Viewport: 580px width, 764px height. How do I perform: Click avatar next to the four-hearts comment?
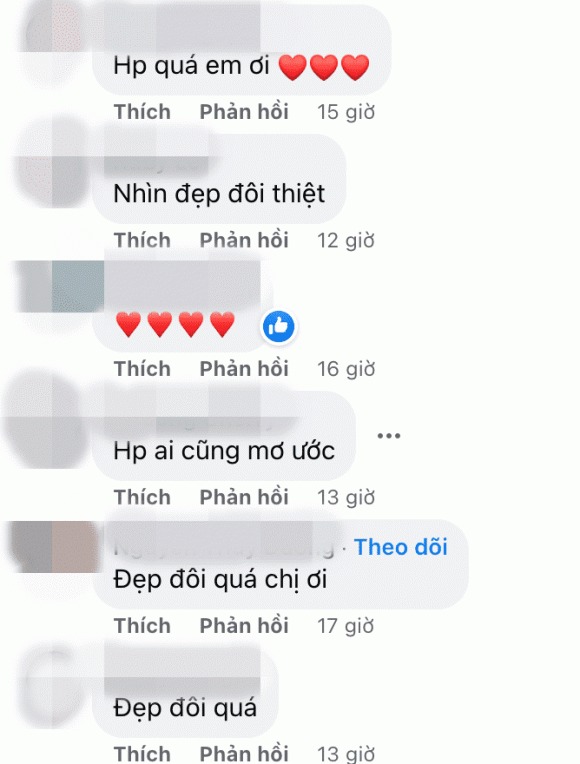pos(58,287)
